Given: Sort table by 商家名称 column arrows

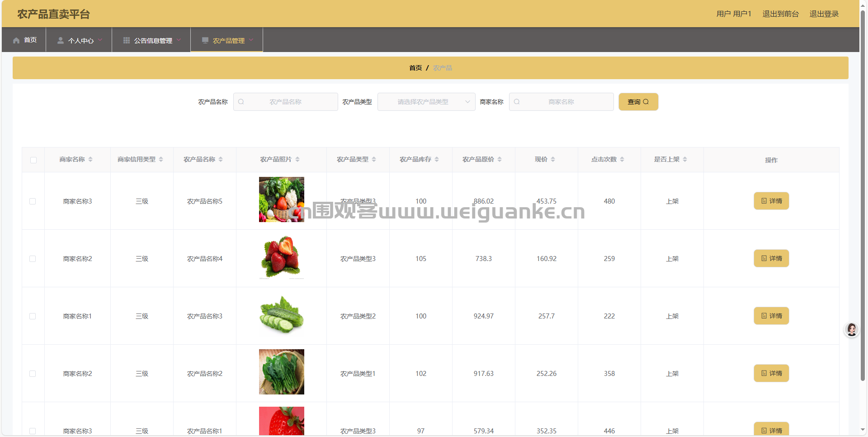Looking at the screenshot, I should 90,159.
